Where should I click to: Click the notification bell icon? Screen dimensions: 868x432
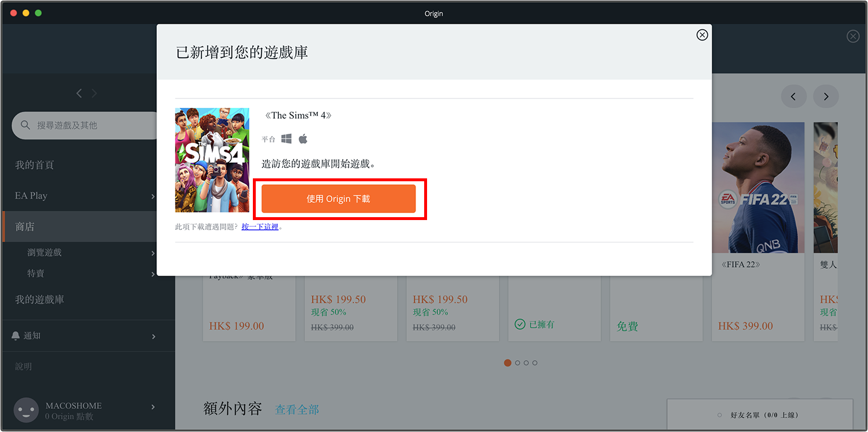tap(16, 336)
